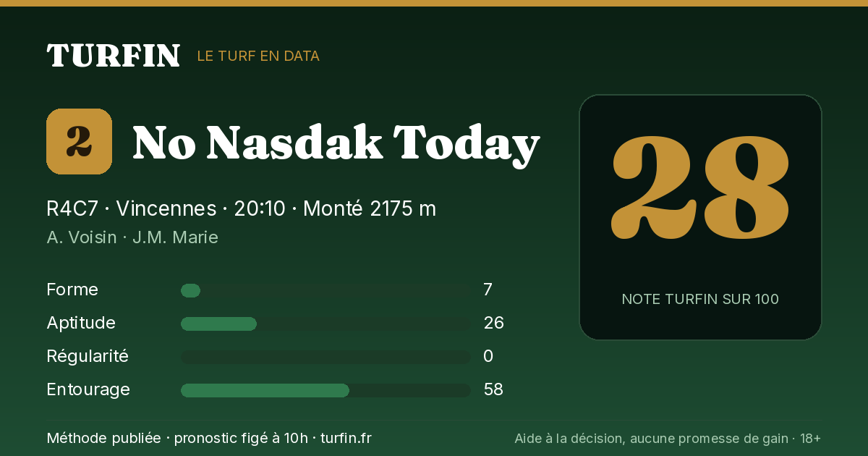The height and width of the screenshot is (456, 868).
Task: Click the 'LE TURF EN DATA' tagline
Action: 258,56
